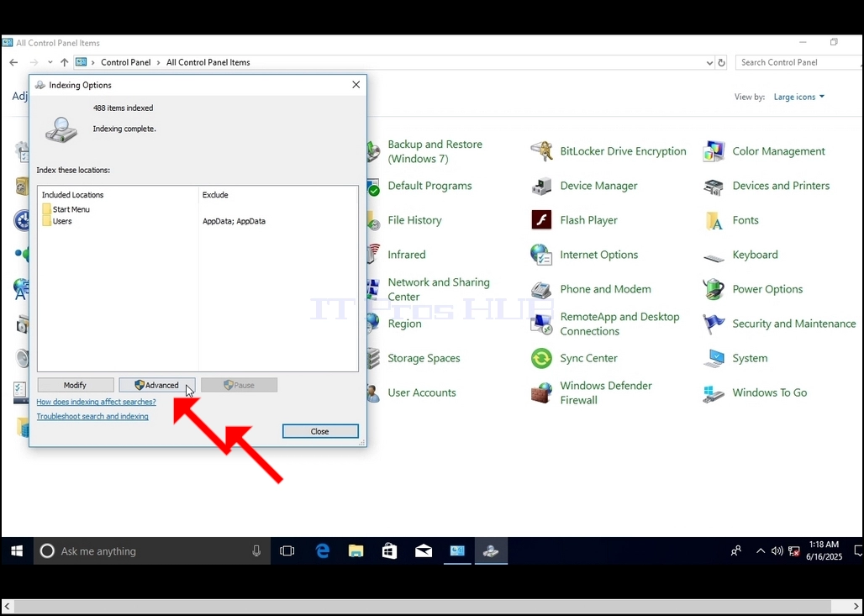Show hidden system tray icons
864x616 pixels.
(761, 551)
